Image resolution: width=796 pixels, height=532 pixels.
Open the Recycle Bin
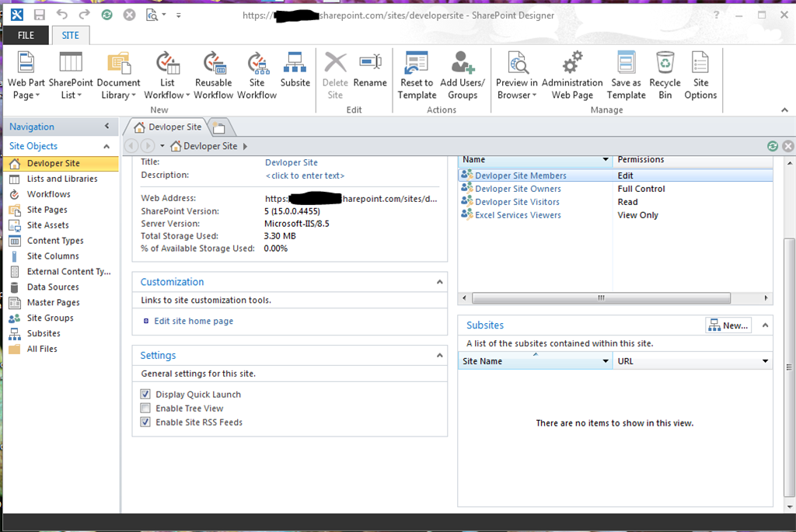tap(665, 75)
